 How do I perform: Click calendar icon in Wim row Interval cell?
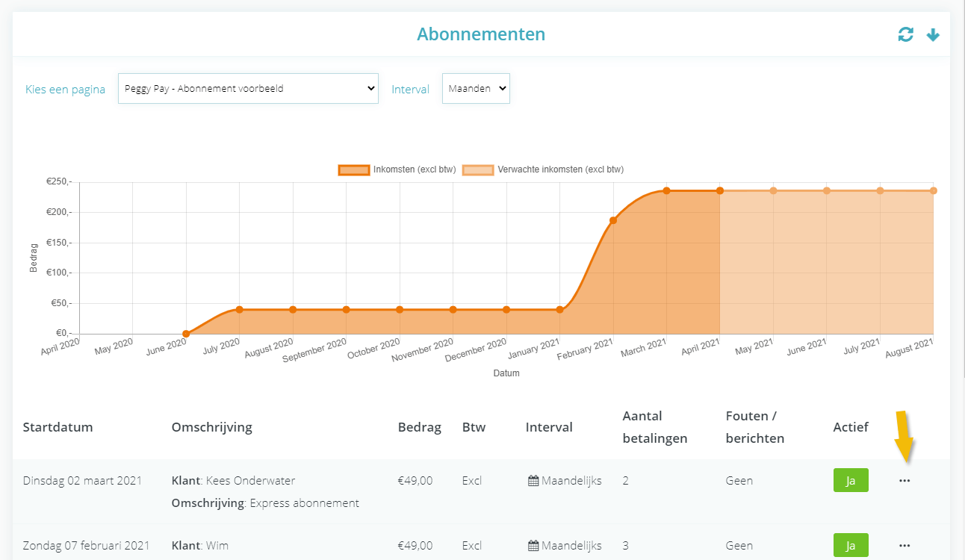pyautogui.click(x=533, y=546)
